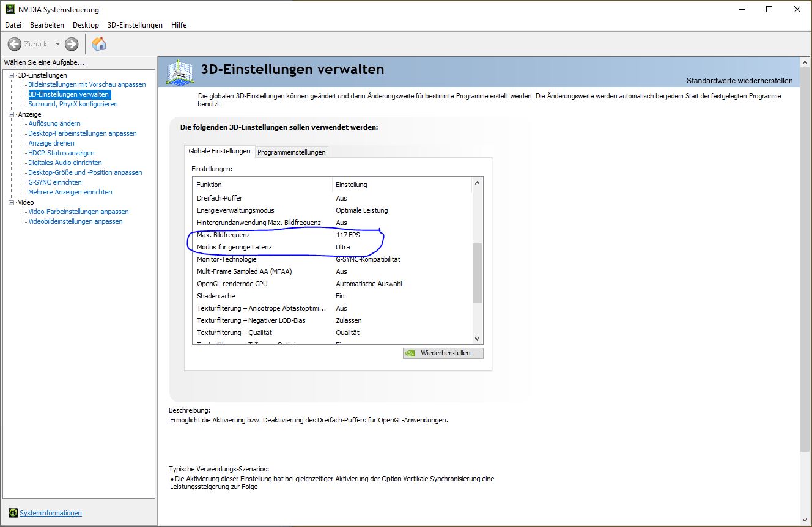
Task: Open Video-Farbeinstellungen anpassen
Action: (x=78, y=212)
